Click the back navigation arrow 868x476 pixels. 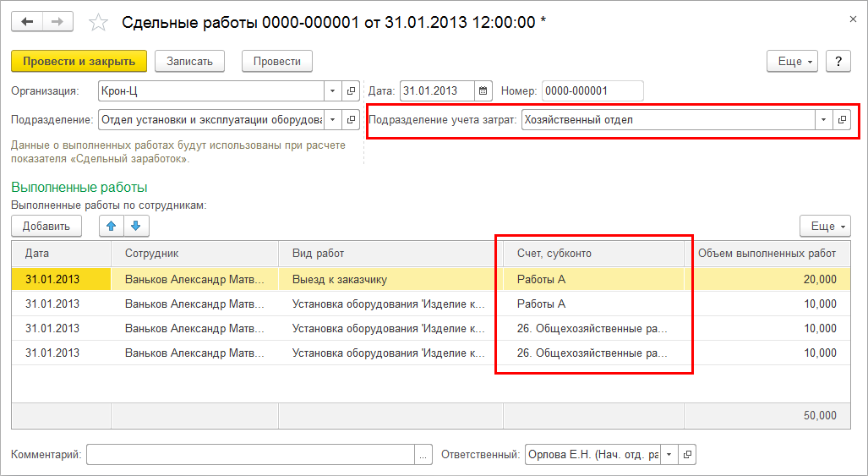27,22
